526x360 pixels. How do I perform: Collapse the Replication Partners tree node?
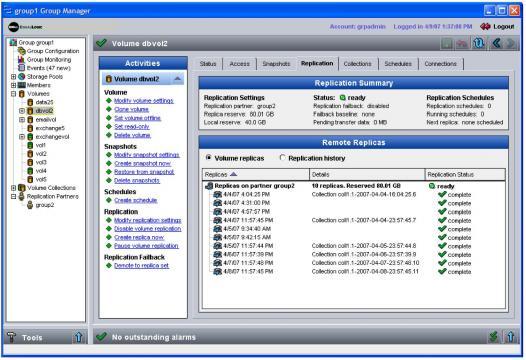point(13,196)
